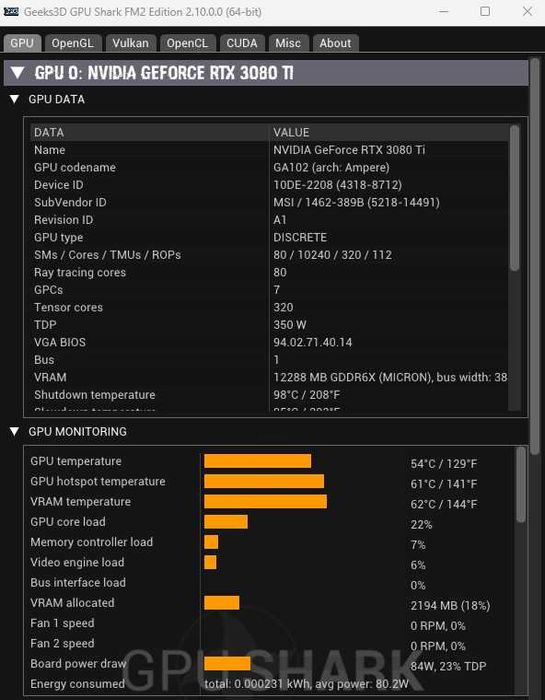This screenshot has height=700, width=545.
Task: Click the 61°C / 141°F hotspot reading
Action: [x=444, y=484]
